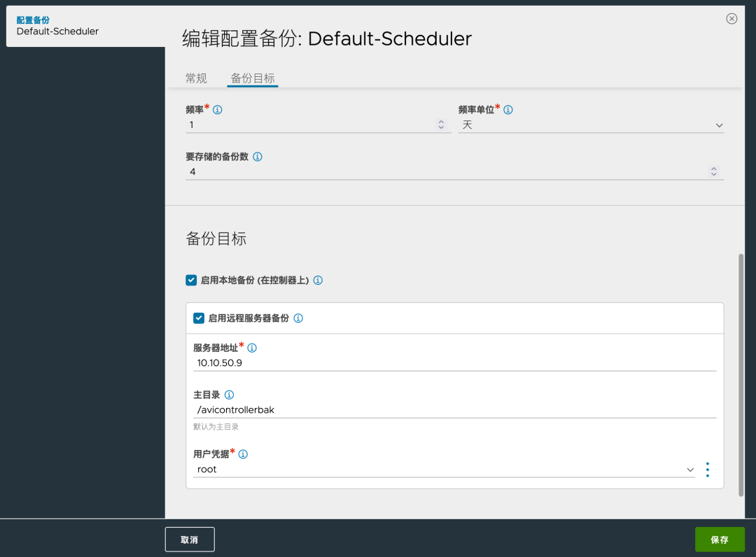Click info icon next to 用户凭据
The height and width of the screenshot is (557, 756).
point(244,454)
